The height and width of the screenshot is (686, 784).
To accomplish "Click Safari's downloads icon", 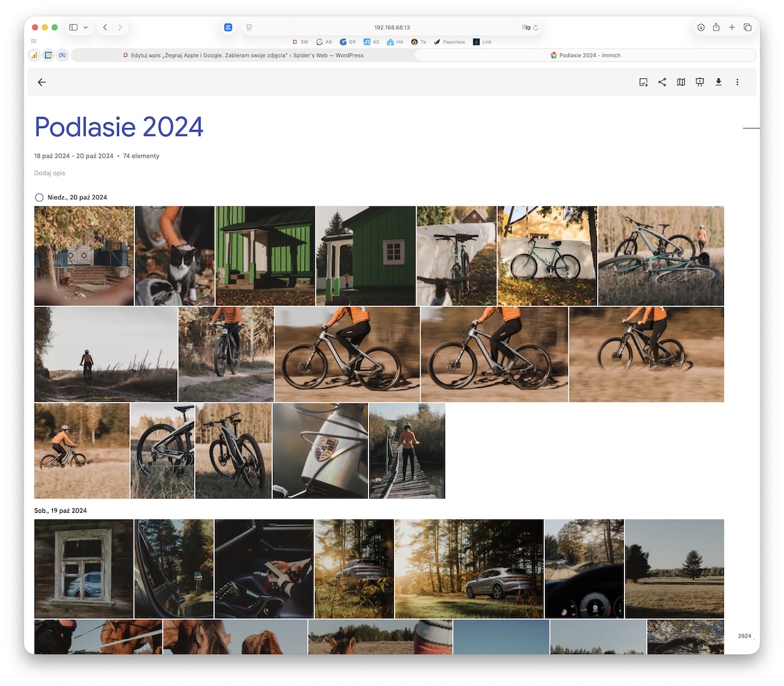I will point(700,27).
